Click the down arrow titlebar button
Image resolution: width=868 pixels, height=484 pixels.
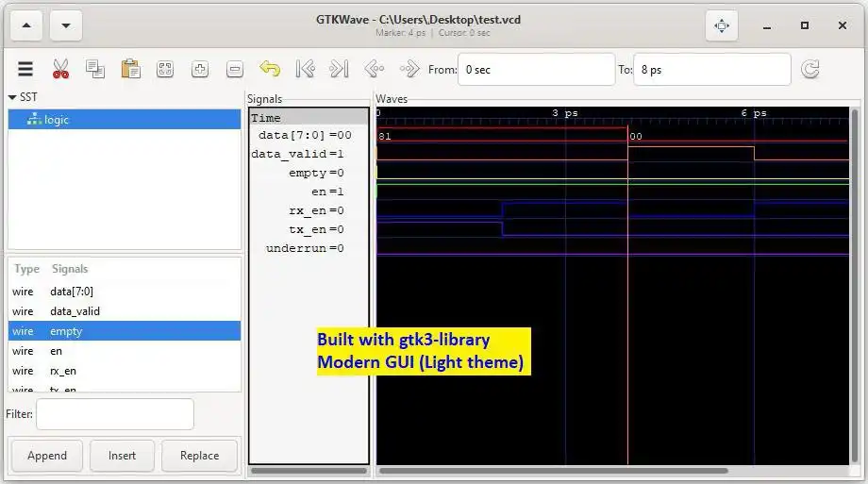(66, 25)
